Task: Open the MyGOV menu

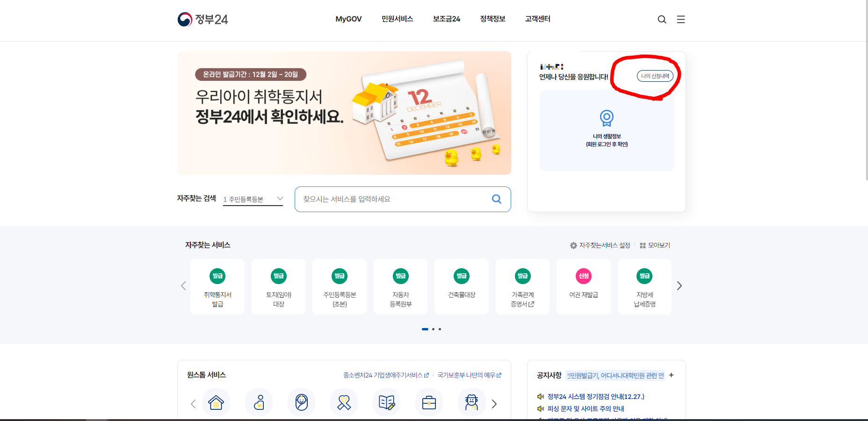Action: coord(348,19)
